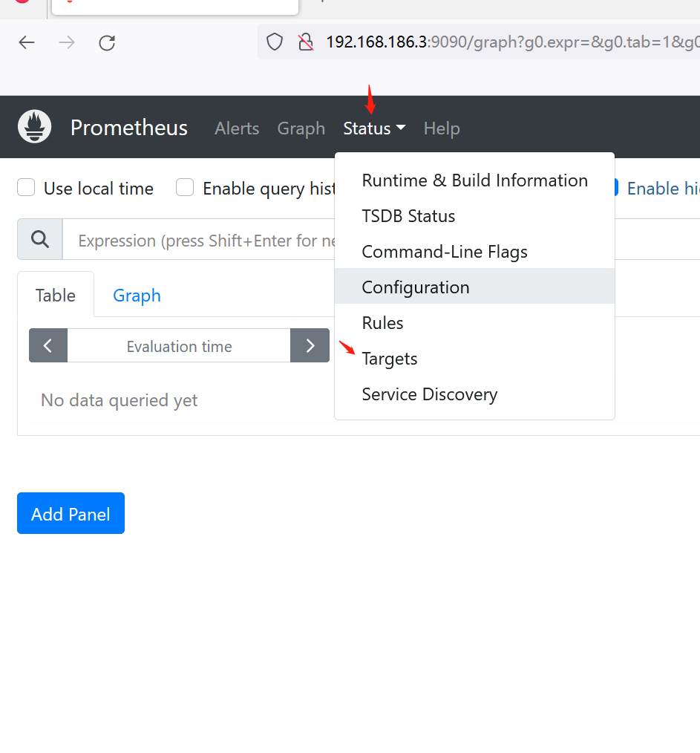
Task: Collapse the Status dropdown menu
Action: (x=374, y=128)
